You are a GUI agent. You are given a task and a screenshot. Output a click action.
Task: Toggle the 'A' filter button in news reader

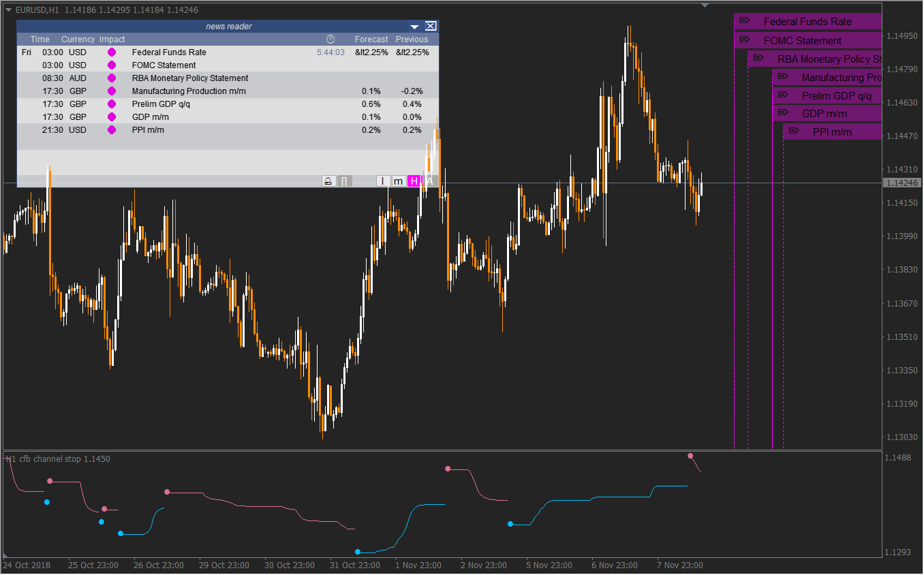click(x=429, y=181)
